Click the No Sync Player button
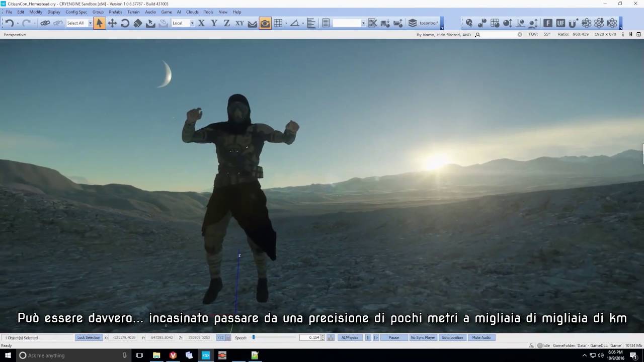This screenshot has width=644, height=362. click(423, 337)
